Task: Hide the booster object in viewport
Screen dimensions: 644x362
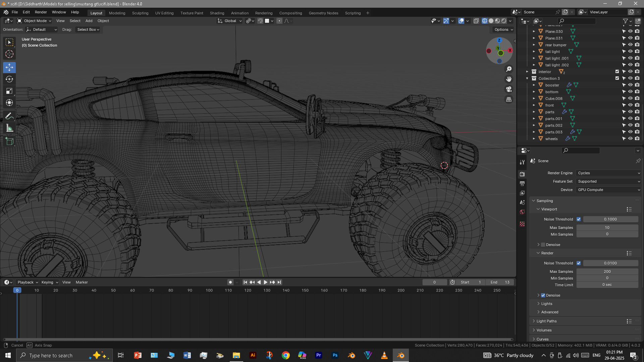Action: pos(631,85)
